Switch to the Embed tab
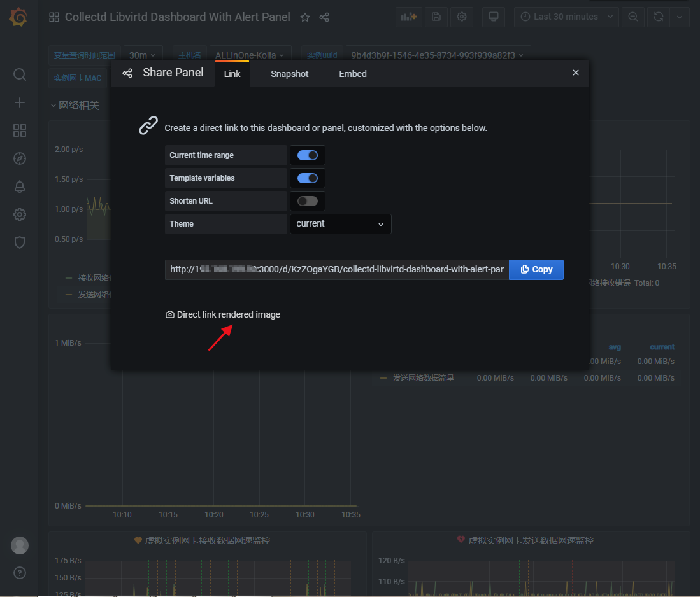Image resolution: width=700 pixels, height=597 pixels. tap(352, 73)
